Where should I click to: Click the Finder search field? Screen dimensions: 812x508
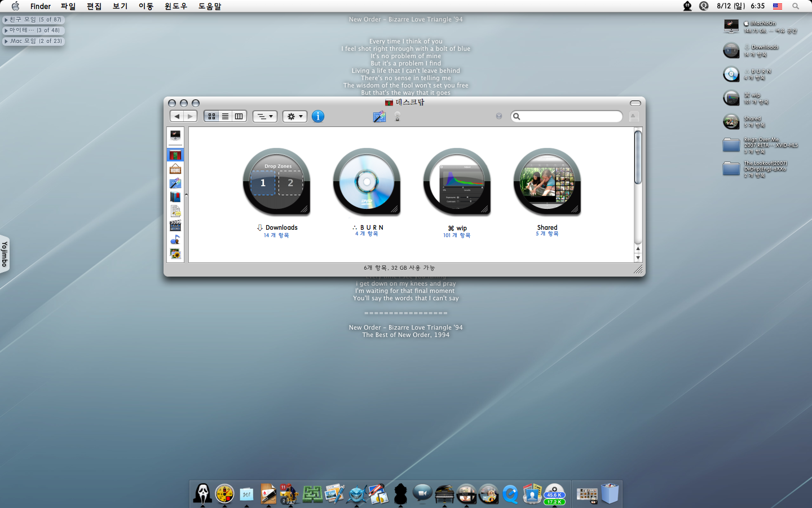[x=567, y=116]
